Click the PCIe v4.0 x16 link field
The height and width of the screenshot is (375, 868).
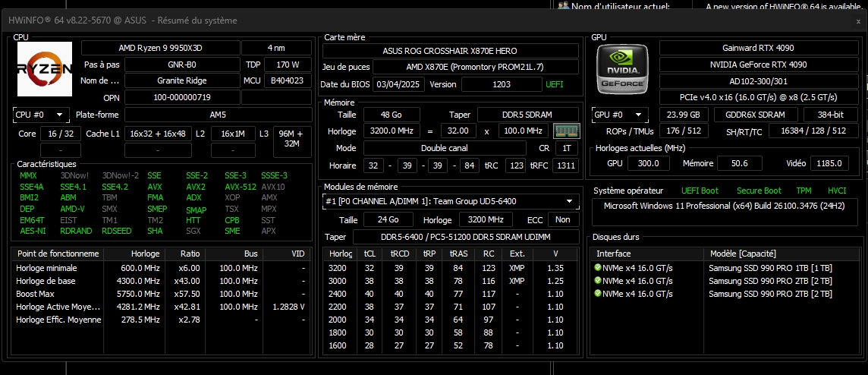point(759,97)
